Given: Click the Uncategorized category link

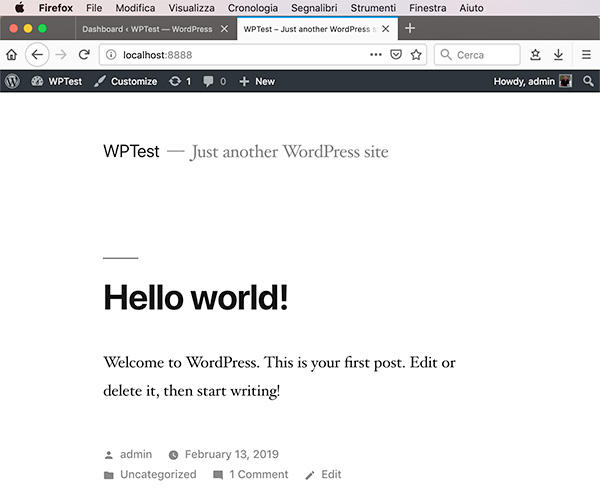Looking at the screenshot, I should click(157, 474).
